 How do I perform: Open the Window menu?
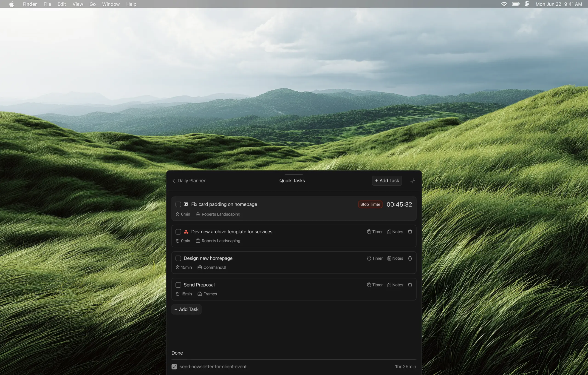[x=111, y=4]
